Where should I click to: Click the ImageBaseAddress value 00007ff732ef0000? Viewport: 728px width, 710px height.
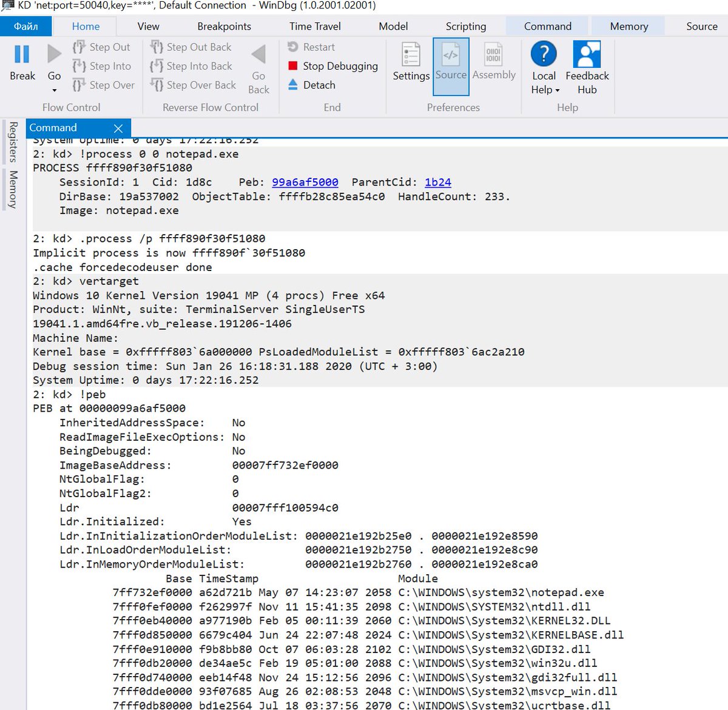pos(285,465)
